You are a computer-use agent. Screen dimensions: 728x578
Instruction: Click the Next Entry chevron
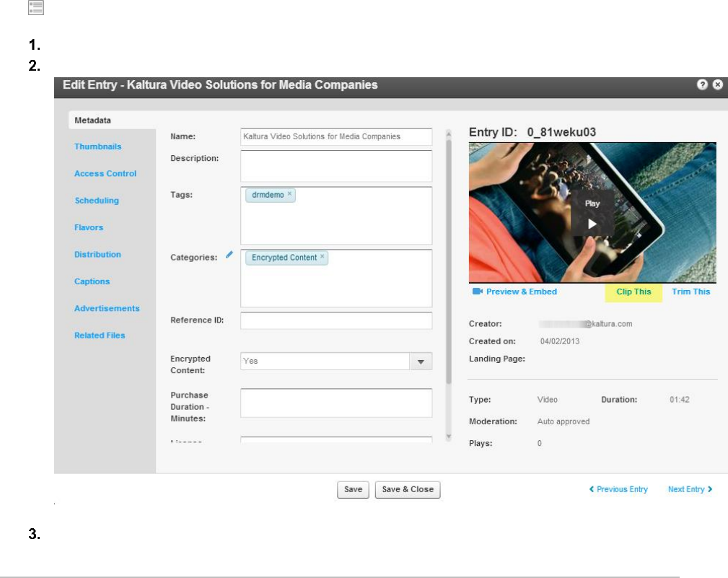pos(710,489)
